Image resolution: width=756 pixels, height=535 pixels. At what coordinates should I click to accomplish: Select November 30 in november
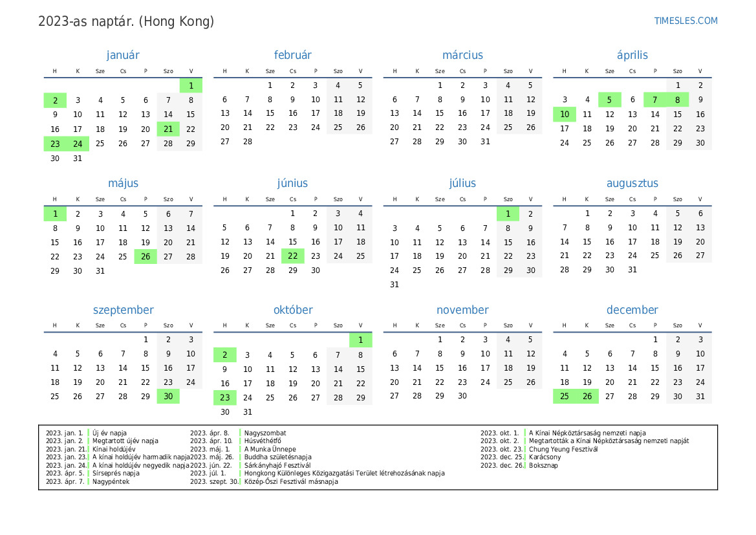coord(462,395)
